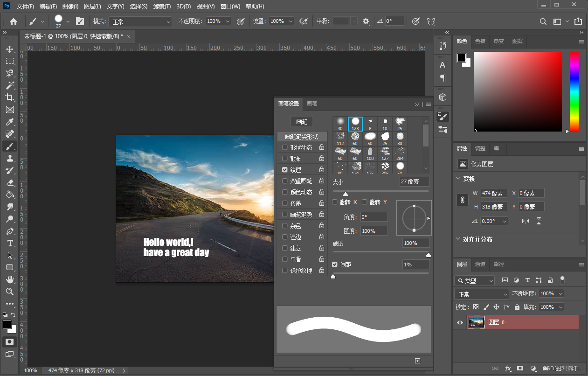Open the 滤镜(T) menu
This screenshot has width=588, height=376.
(162, 7)
